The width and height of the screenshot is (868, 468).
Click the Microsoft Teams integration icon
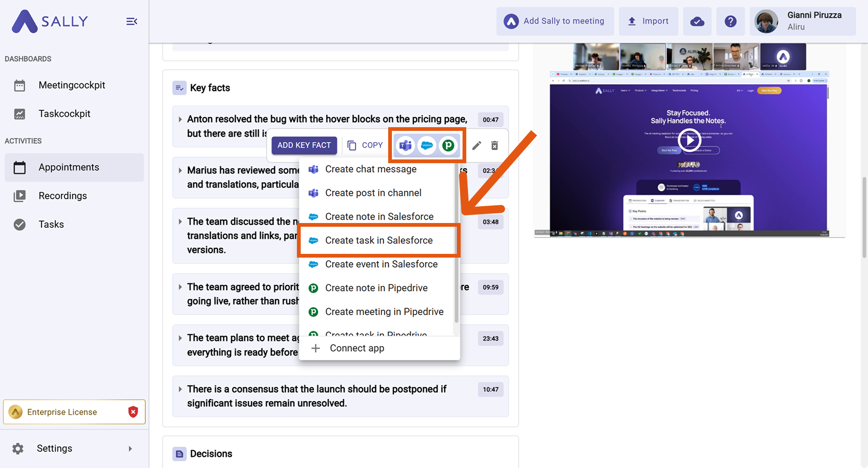point(405,146)
